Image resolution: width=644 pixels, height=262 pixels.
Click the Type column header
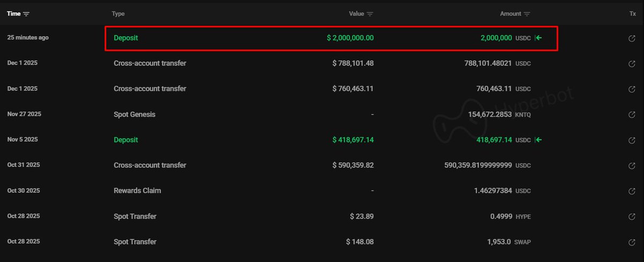118,14
